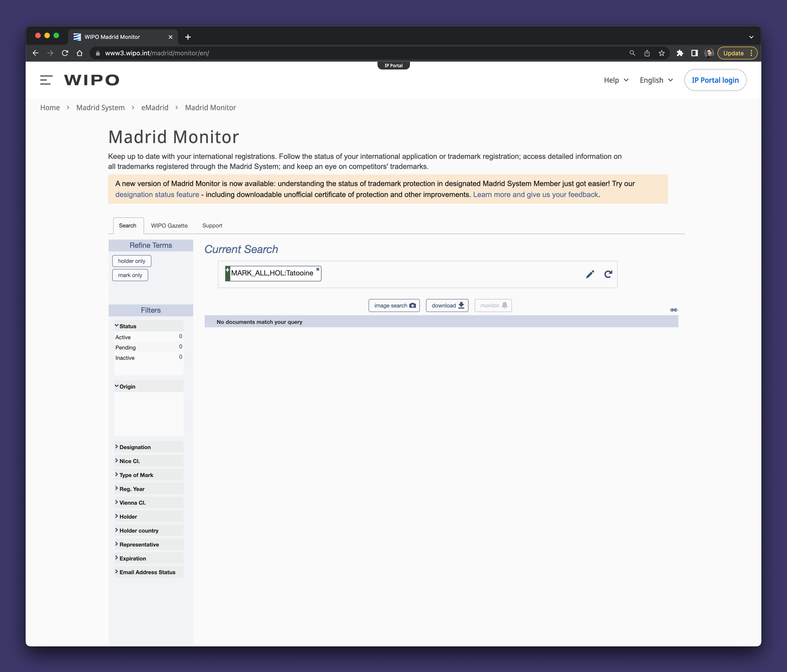Image resolution: width=787 pixels, height=672 pixels.
Task: Expand the Holder country filter
Action: tap(149, 530)
